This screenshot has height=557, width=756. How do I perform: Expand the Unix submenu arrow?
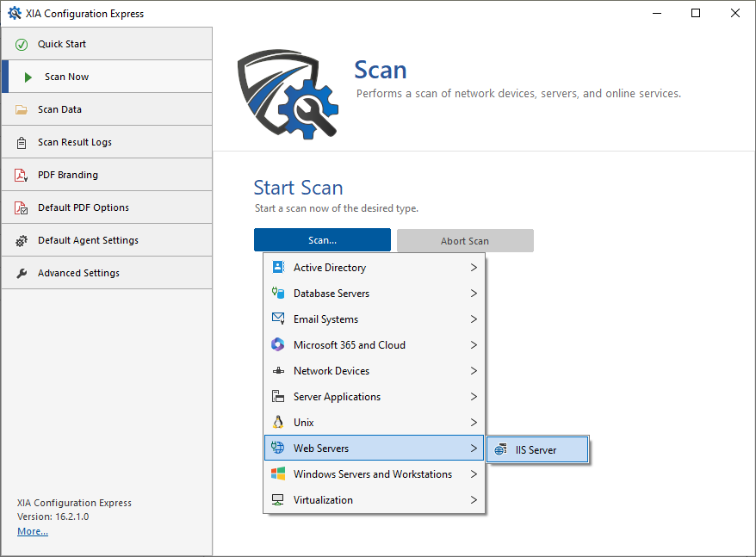pyautogui.click(x=474, y=422)
